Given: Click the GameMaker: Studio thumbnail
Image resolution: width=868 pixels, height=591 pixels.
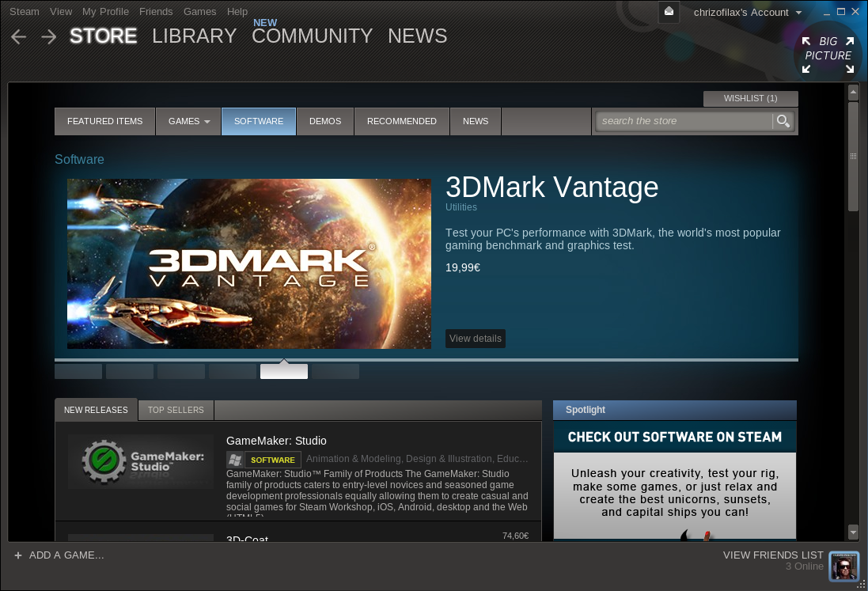Looking at the screenshot, I should click(x=140, y=461).
